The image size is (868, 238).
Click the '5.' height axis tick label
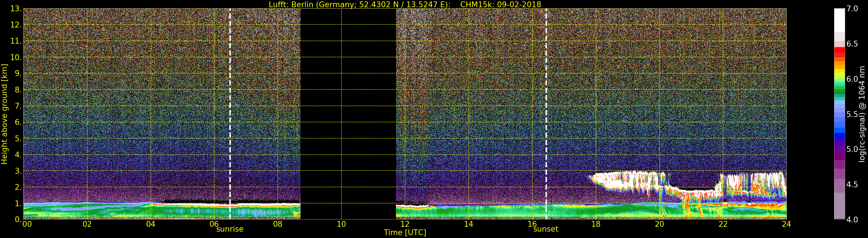pyautogui.click(x=18, y=138)
